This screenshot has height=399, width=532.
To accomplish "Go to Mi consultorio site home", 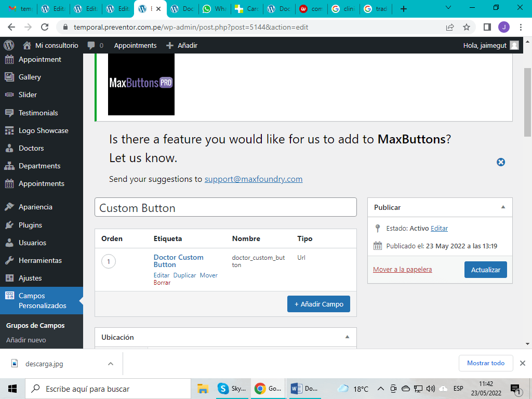I will pyautogui.click(x=50, y=46).
